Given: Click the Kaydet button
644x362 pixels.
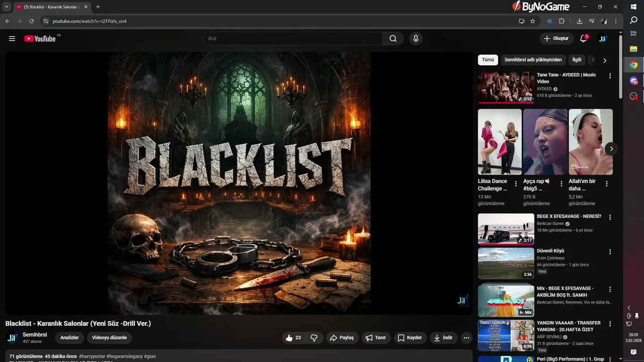Looking at the screenshot, I should click(410, 338).
